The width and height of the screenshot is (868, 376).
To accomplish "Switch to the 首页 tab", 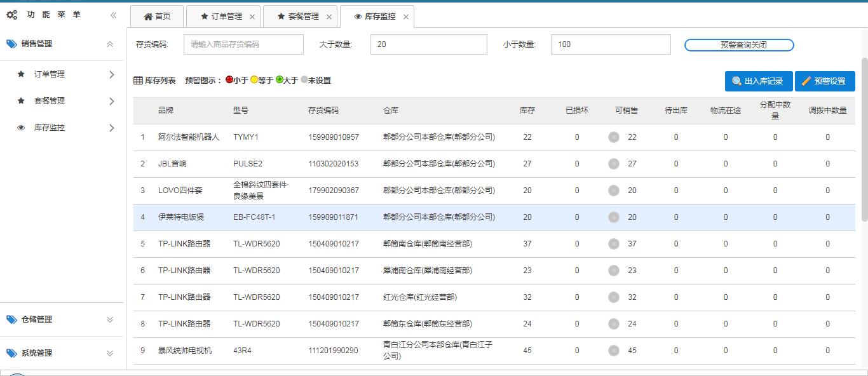I will [157, 17].
